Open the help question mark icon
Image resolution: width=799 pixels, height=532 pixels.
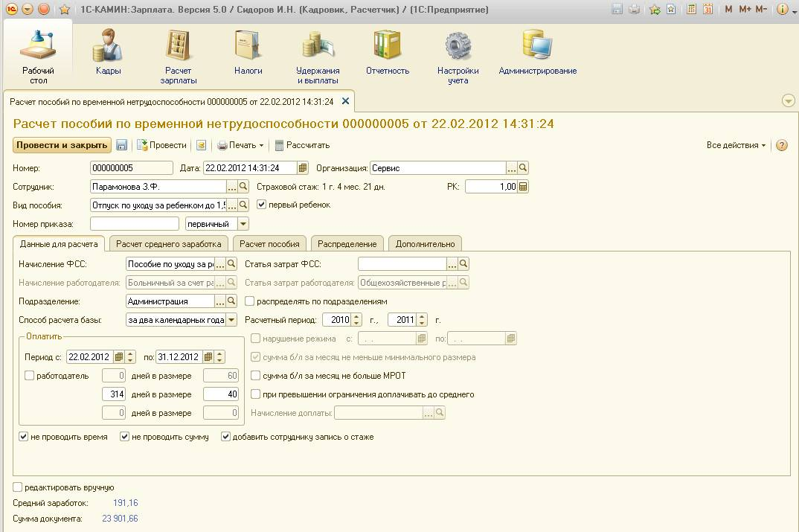click(x=782, y=145)
